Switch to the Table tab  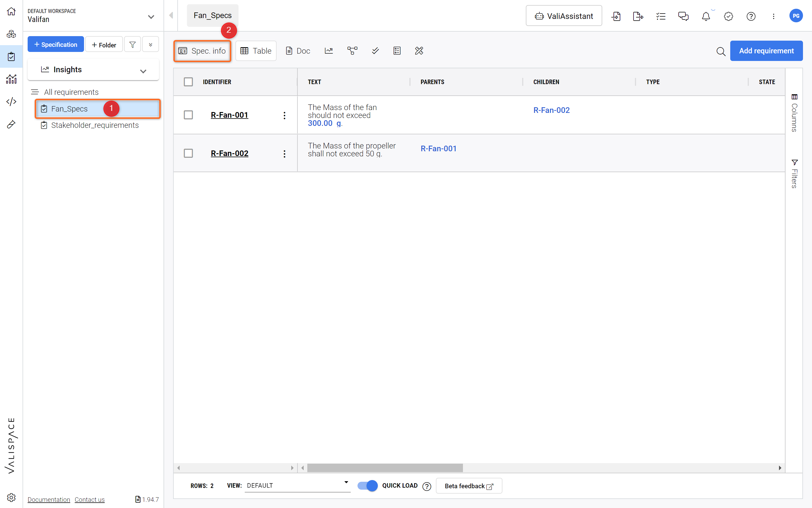(256, 51)
